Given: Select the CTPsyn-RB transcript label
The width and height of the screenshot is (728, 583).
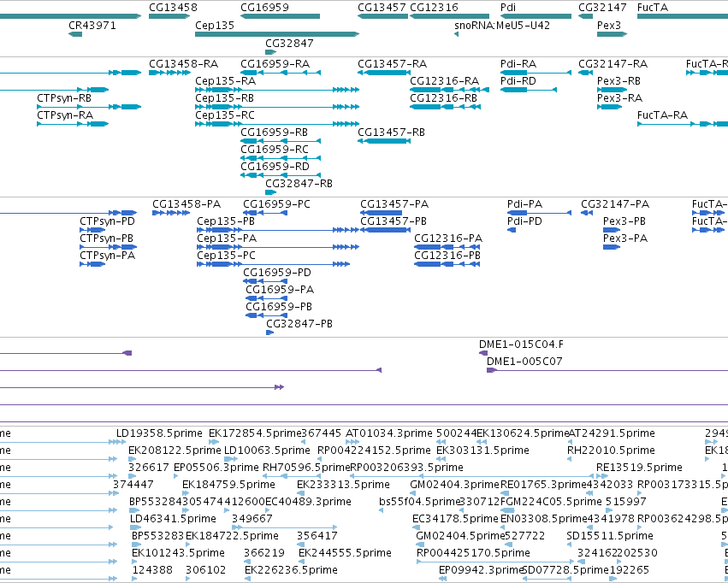Looking at the screenshot, I should (64, 97).
